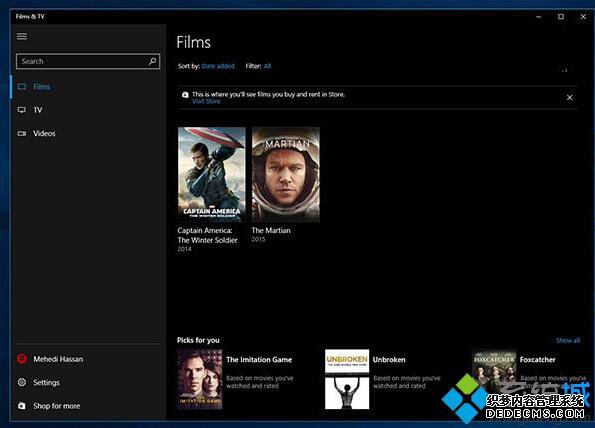Click the Videos camera icon in sidebar
This screenshot has width=595, height=428.
(22, 134)
